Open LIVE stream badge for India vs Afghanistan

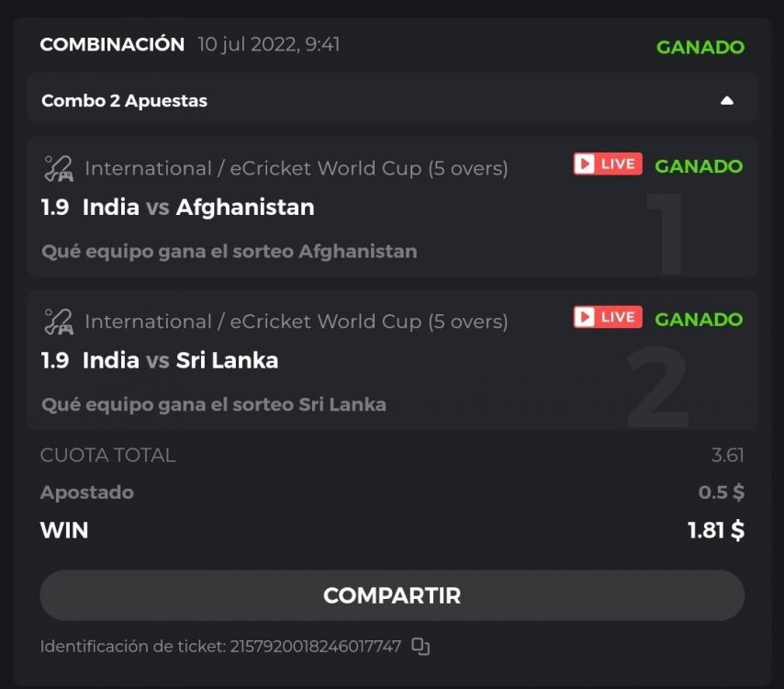click(607, 164)
